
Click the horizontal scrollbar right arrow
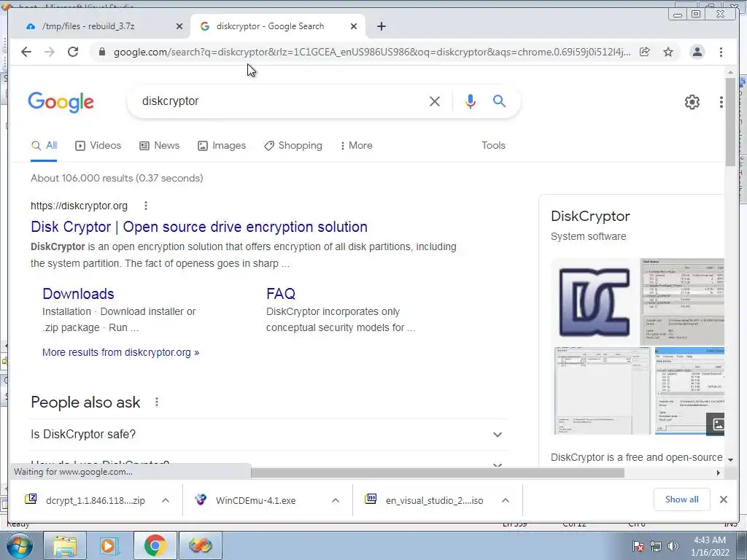coord(719,472)
